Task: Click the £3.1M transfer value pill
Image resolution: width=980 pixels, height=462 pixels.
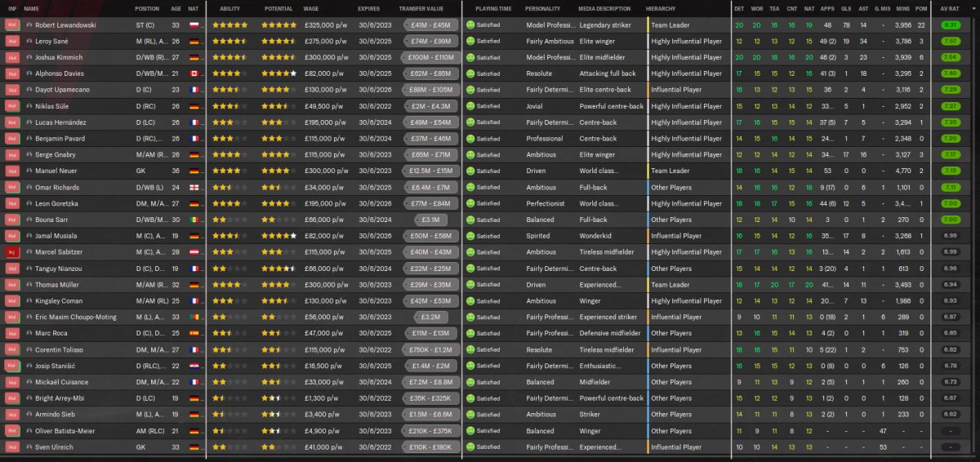Action: click(430, 220)
